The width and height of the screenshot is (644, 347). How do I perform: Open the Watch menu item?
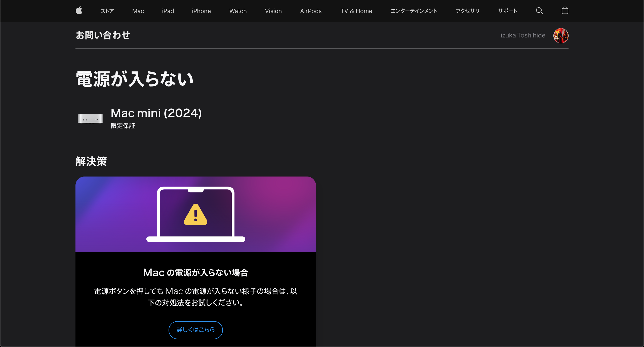[x=238, y=11]
